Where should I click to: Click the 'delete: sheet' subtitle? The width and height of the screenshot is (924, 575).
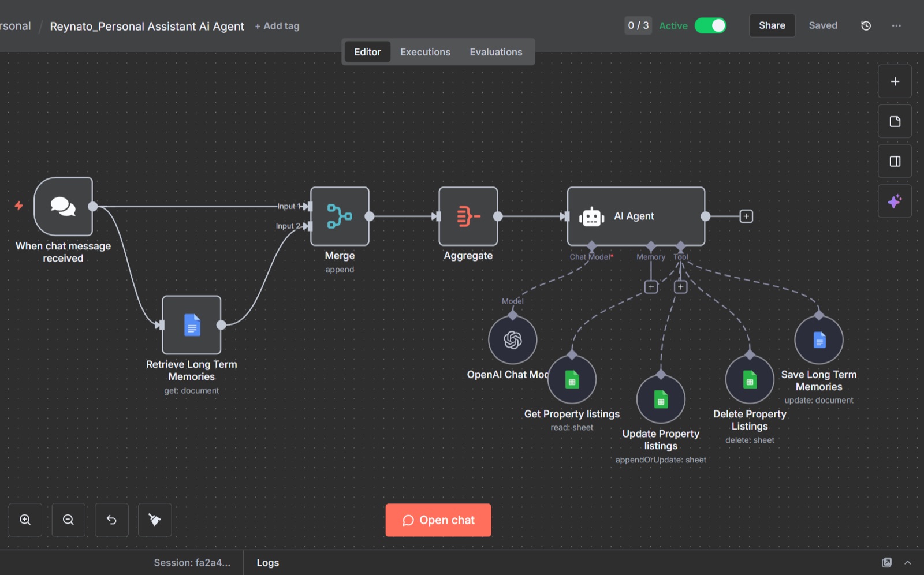[x=750, y=440]
